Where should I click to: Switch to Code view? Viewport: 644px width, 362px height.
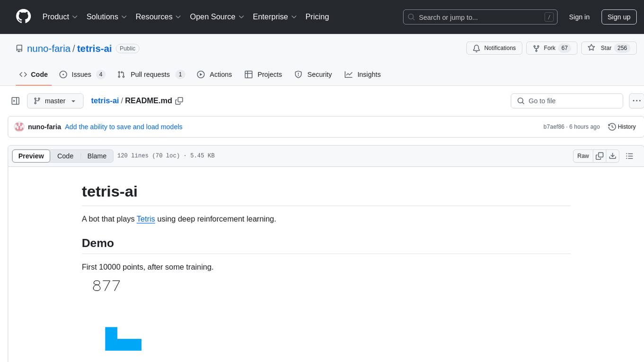(65, 156)
